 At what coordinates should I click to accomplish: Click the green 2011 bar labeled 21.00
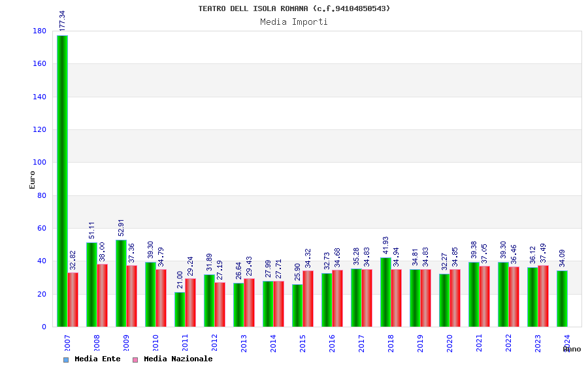coord(180,310)
